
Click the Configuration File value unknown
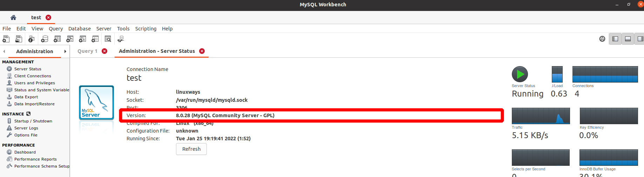click(187, 131)
